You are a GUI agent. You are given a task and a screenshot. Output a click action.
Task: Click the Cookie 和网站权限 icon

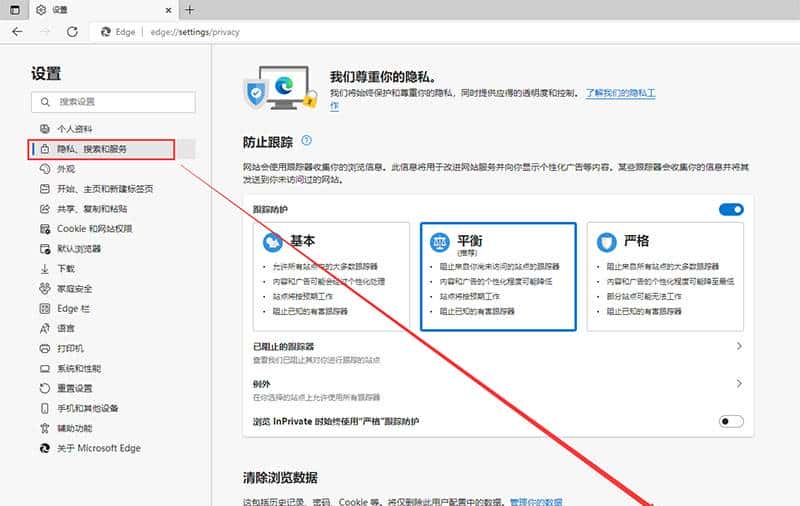[x=45, y=229]
